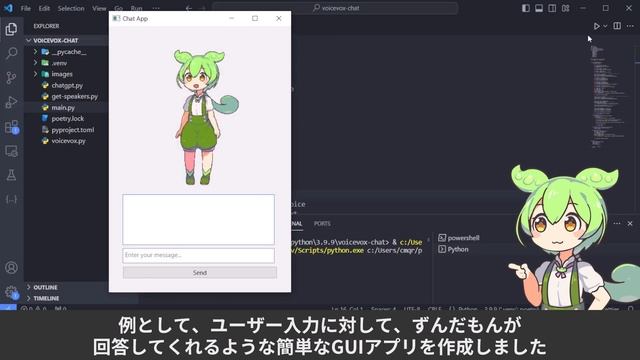Close the Chat App window
The height and width of the screenshot is (360, 640).
279,18
